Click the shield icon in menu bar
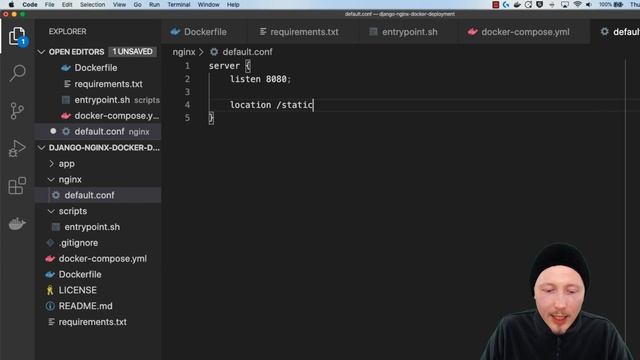640x360 pixels. tap(540, 4)
